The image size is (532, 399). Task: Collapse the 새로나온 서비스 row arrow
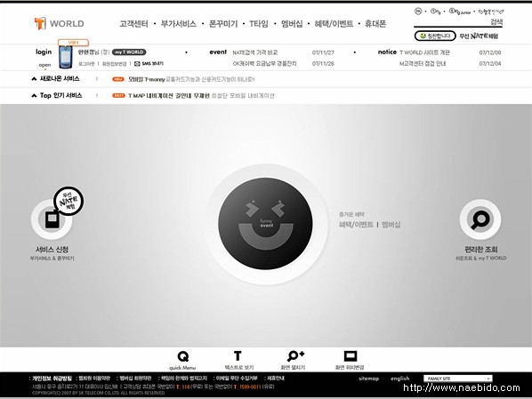click(34, 79)
